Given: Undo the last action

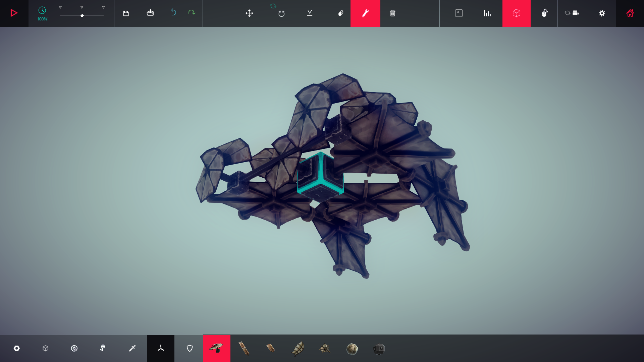Looking at the screenshot, I should click(173, 12).
